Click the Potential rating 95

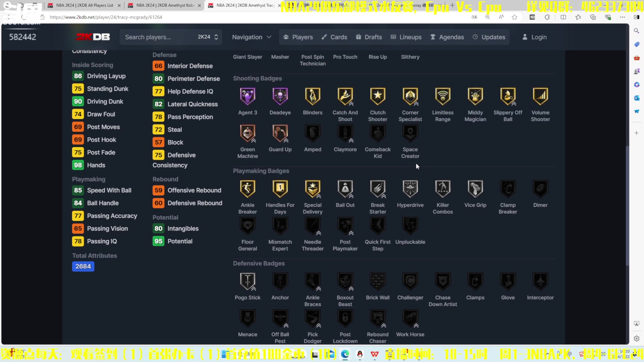pyautogui.click(x=158, y=241)
